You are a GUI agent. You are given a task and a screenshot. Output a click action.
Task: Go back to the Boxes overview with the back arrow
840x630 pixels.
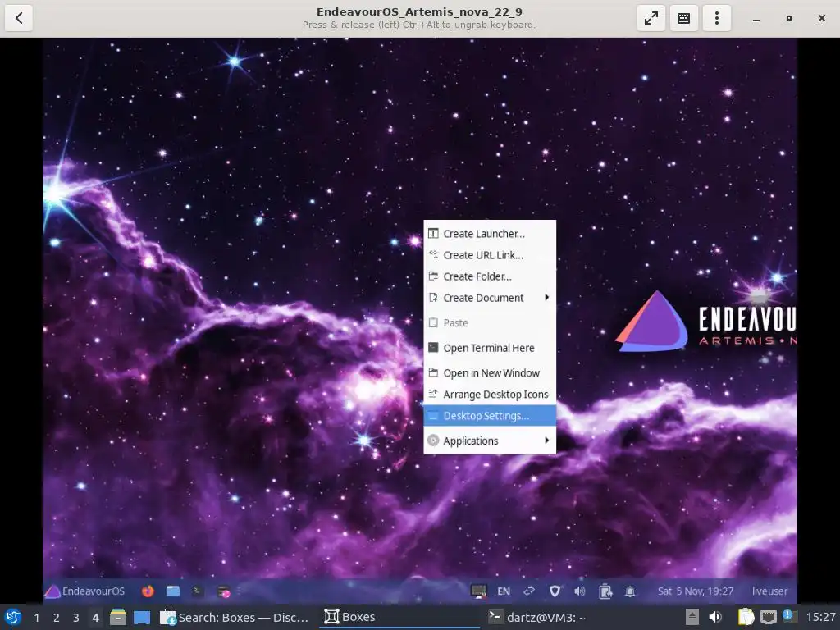(x=19, y=18)
